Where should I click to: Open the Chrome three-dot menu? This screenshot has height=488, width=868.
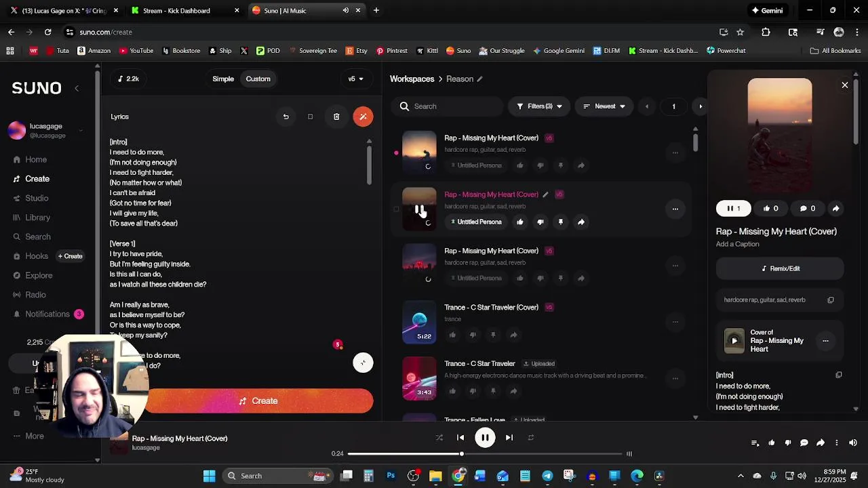coord(858,32)
